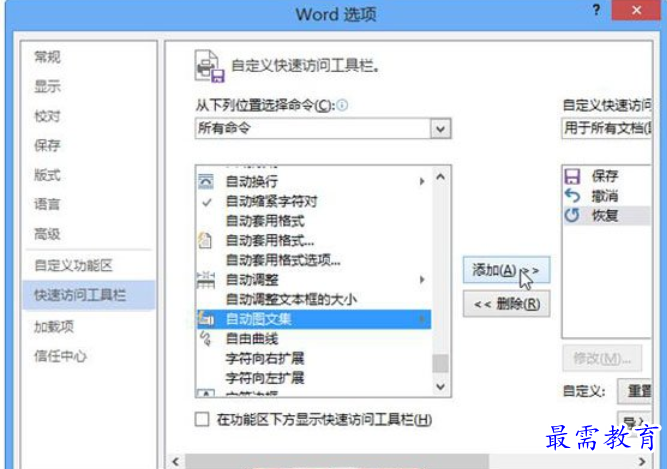Click the horizontal scrollbar right arrow
Screen dimensions: 667x469
tap(642, 461)
